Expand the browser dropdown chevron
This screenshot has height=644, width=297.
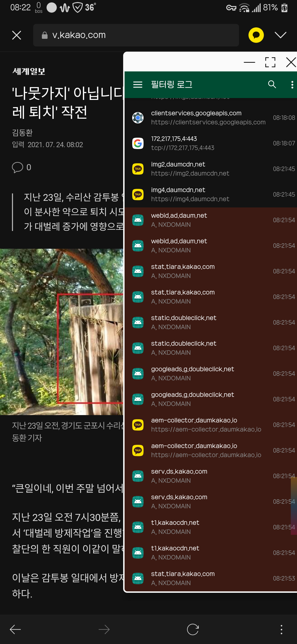(x=280, y=35)
